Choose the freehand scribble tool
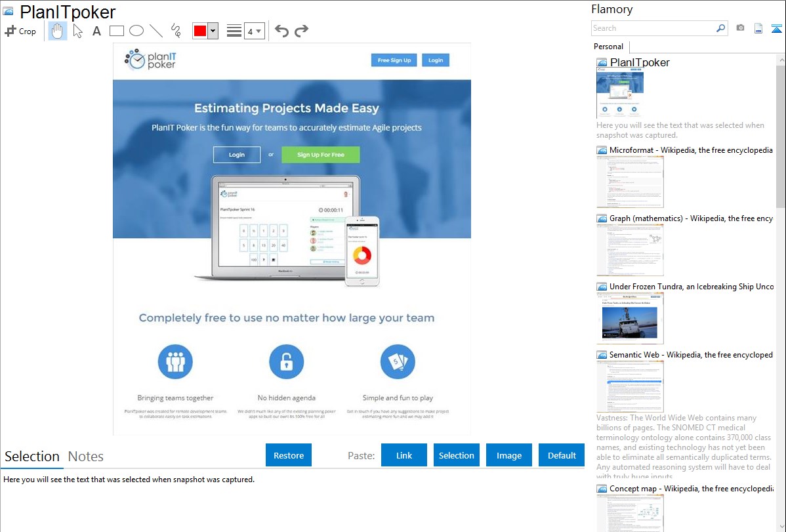The width and height of the screenshot is (786, 532). pos(176,31)
